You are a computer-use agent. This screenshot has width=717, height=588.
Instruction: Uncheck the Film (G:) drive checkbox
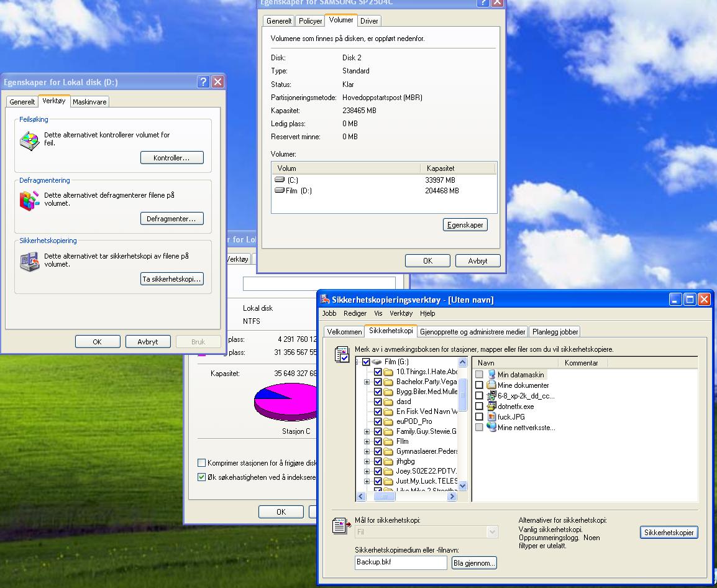tap(366, 362)
